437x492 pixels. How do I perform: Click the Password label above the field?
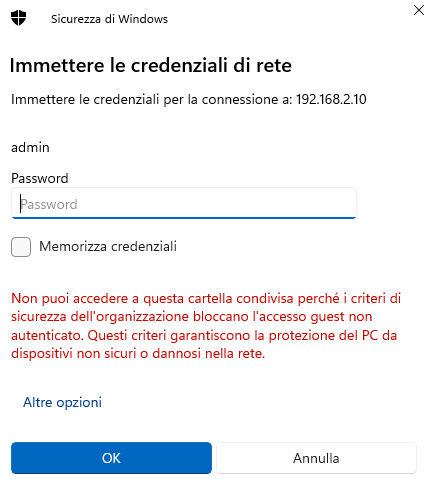[x=40, y=178]
